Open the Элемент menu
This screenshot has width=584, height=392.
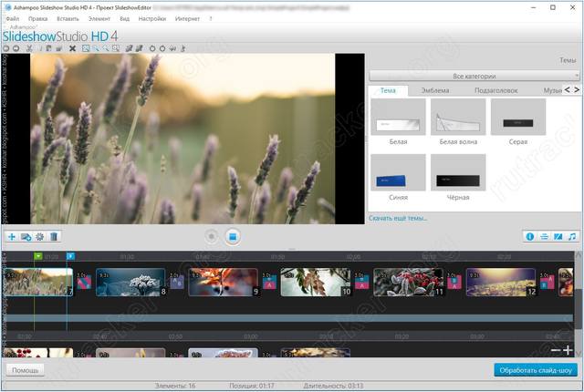[x=99, y=18]
